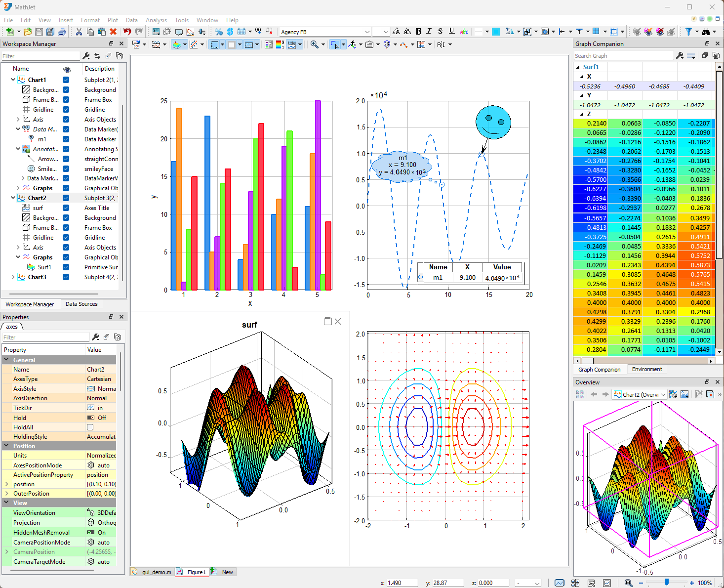Click the magnifier zoom tool in plot toolbar
This screenshot has height=588, width=724.
314,44
